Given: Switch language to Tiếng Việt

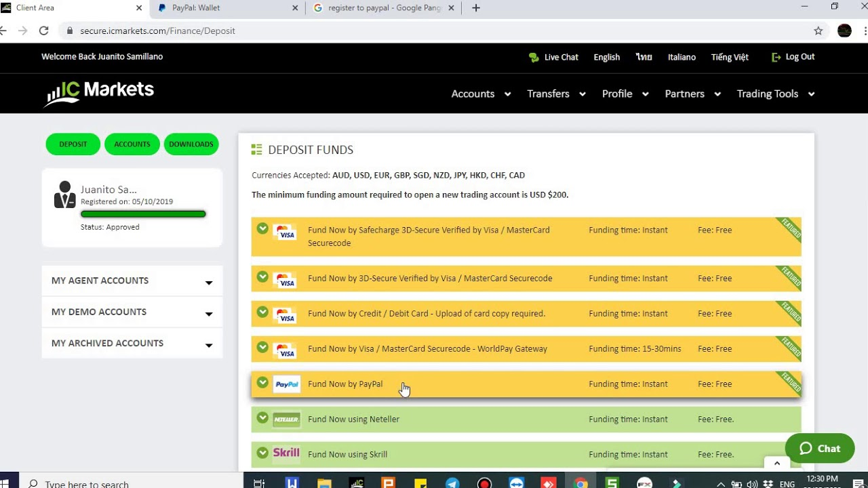Looking at the screenshot, I should (x=730, y=58).
